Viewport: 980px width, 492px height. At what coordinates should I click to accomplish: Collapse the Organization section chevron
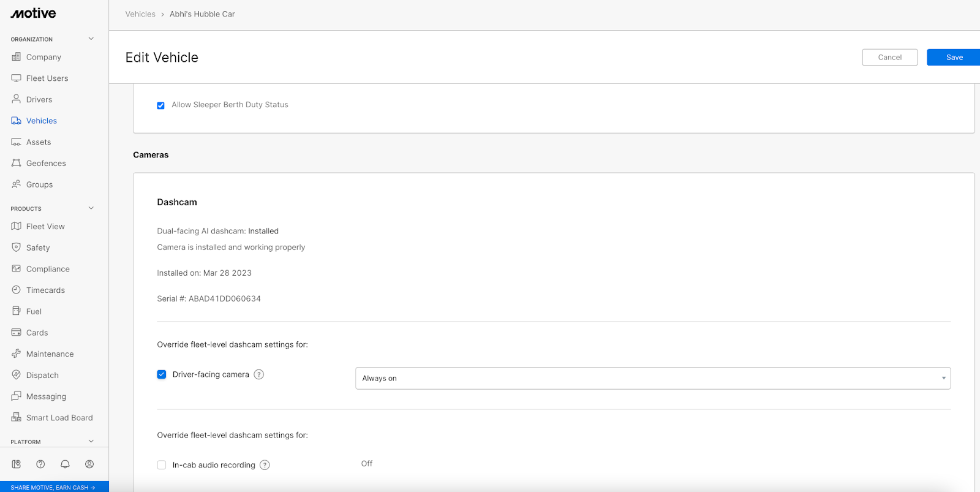point(91,39)
